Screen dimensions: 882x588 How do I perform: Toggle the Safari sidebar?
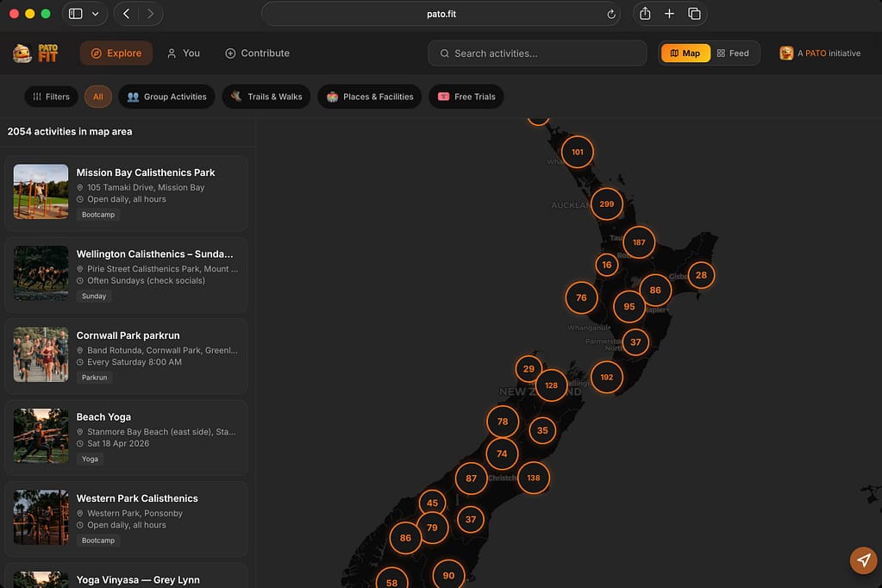point(75,14)
